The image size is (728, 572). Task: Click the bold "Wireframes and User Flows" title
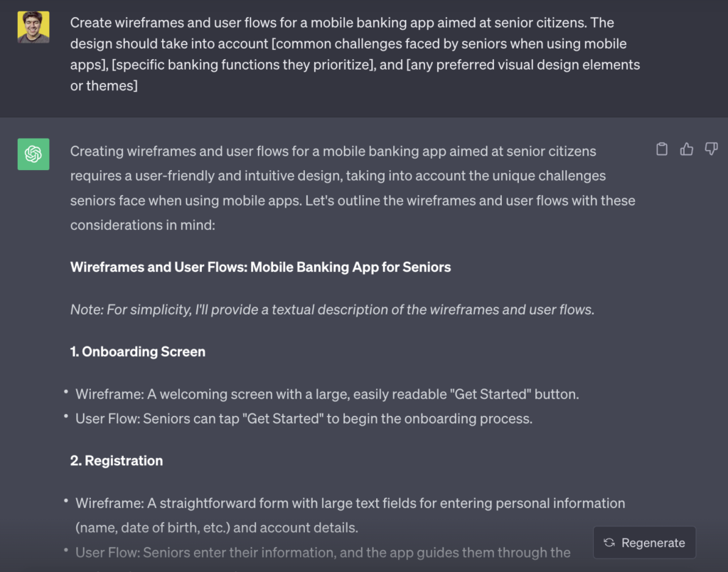click(260, 268)
